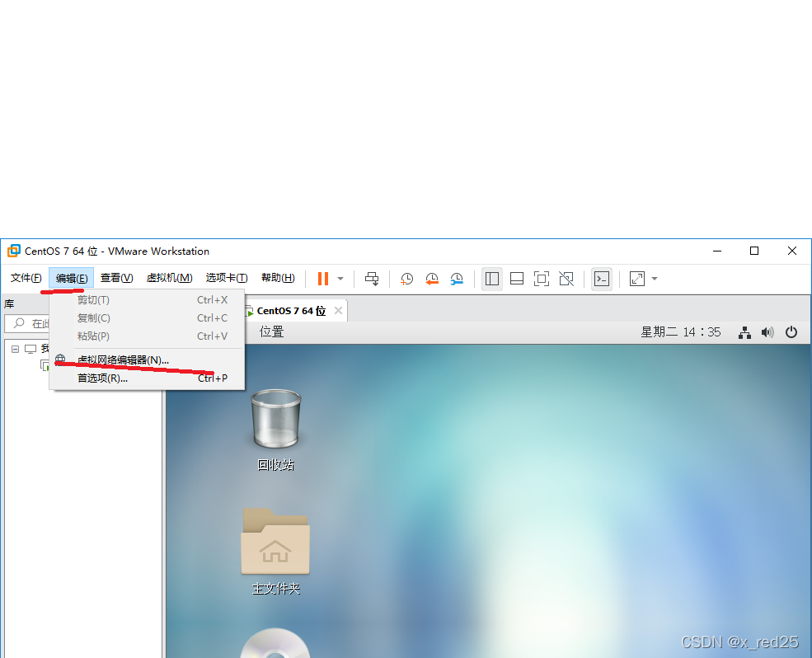This screenshot has height=658, width=812.
Task: Open the power options dropdown arrow
Action: pyautogui.click(x=340, y=279)
